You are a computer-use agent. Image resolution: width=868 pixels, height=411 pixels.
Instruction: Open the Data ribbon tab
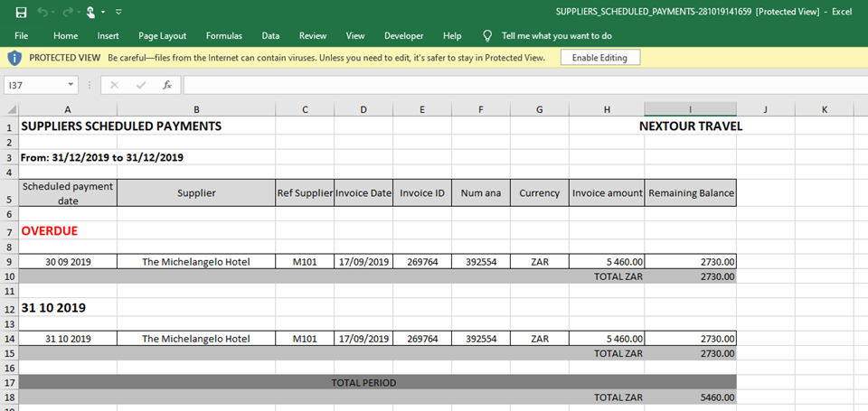click(270, 36)
